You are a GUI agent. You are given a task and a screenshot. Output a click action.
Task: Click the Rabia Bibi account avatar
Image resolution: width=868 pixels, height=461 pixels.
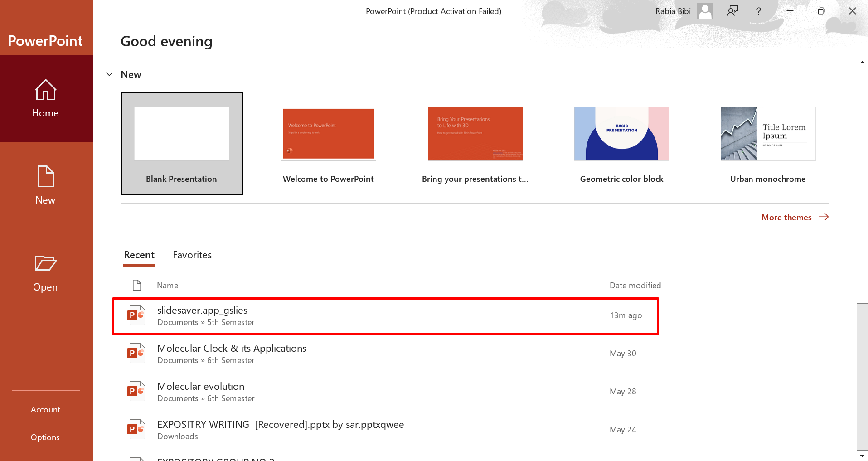point(705,11)
